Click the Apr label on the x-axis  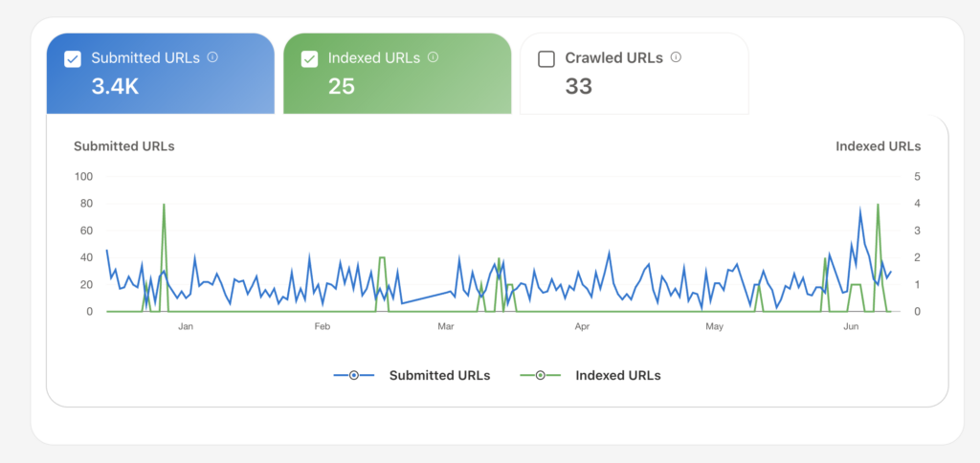pos(582,327)
